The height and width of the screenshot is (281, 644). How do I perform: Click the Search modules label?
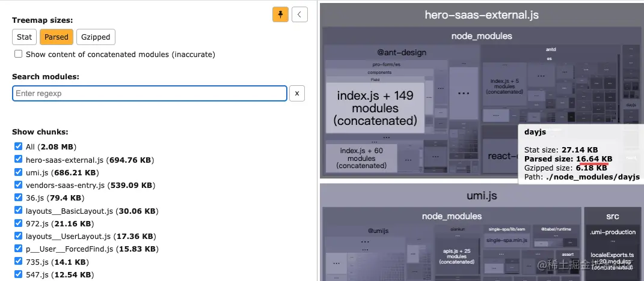[x=46, y=77]
